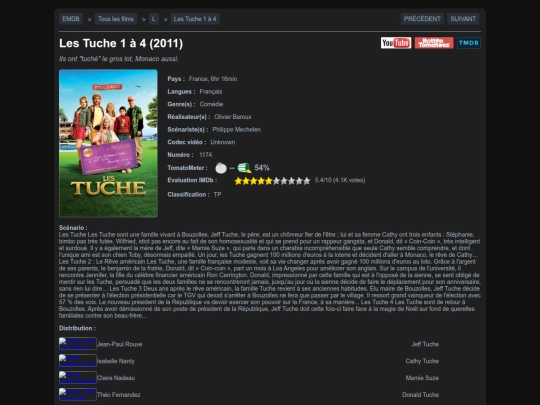The image size is (540, 405).
Task: Click the actor name Jean-Paul Rouve
Action: (120, 344)
